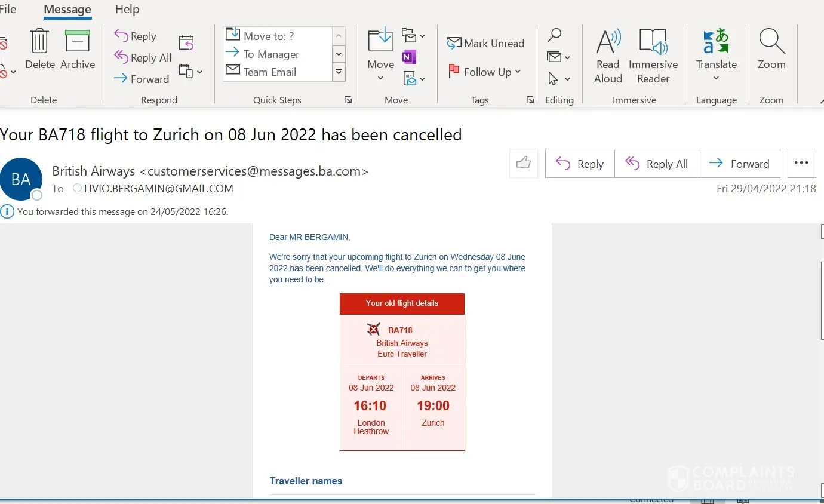The width and height of the screenshot is (824, 504).
Task: Open the Move dropdown button
Action: pos(381,56)
